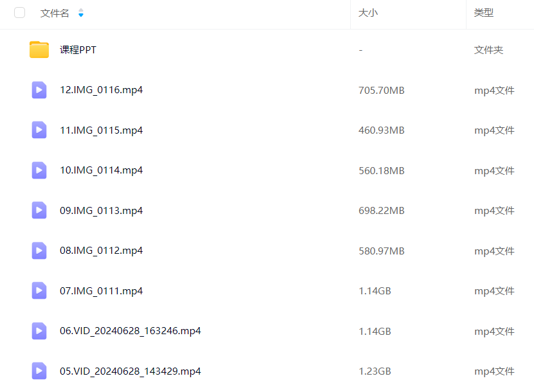Click mp4文件 type of 12.IMG_0116.mp4
Screen dimensions: 534x392
[494, 91]
